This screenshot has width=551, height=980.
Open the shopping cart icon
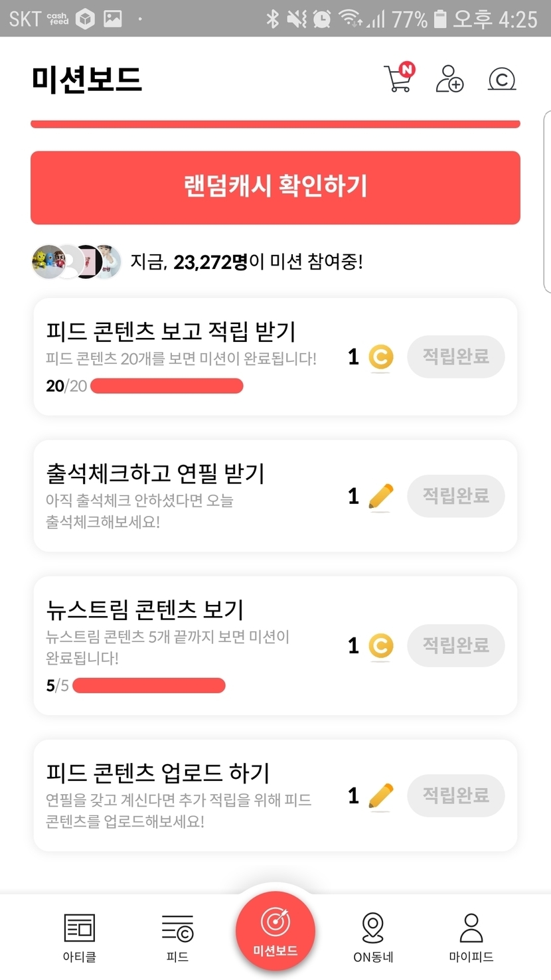398,79
